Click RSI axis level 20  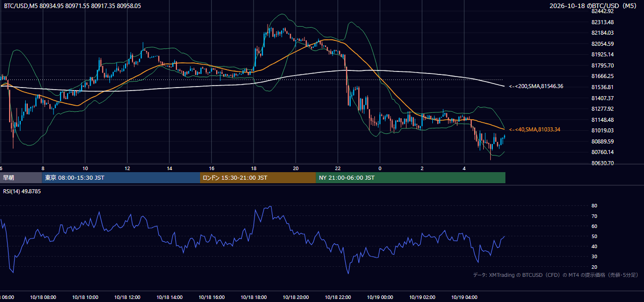[x=594, y=267]
